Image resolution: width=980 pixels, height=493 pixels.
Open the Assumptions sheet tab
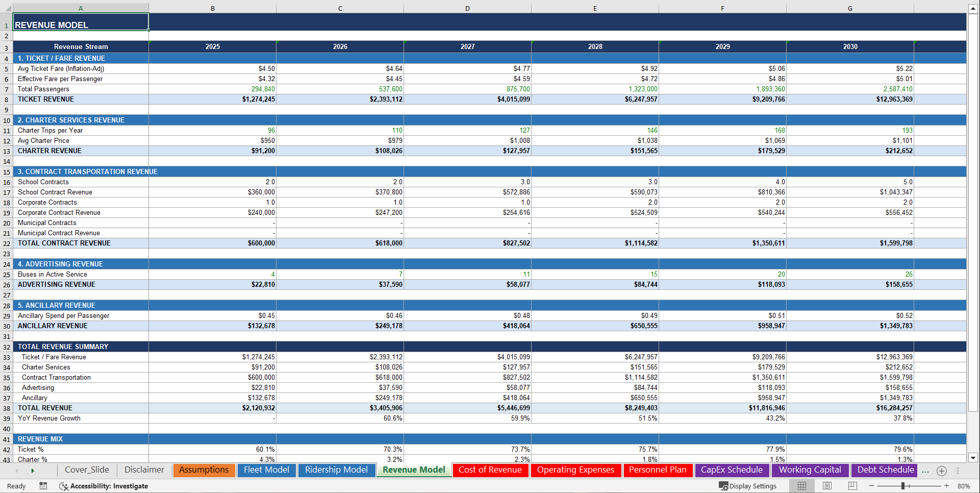coord(204,470)
